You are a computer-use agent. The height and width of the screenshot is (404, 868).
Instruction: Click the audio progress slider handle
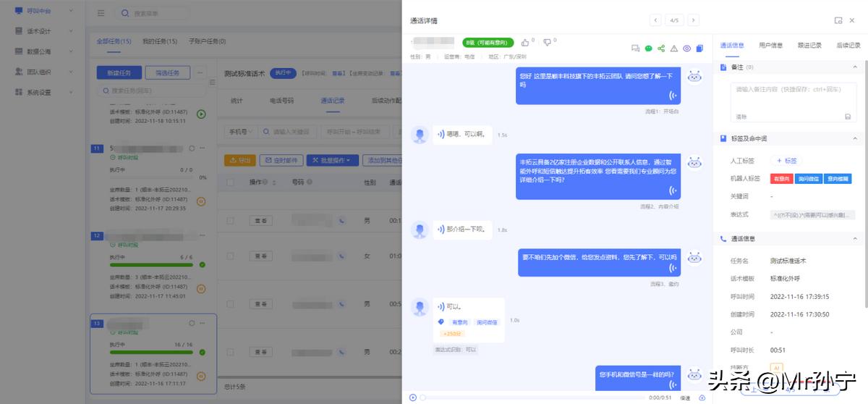pyautogui.click(x=422, y=397)
